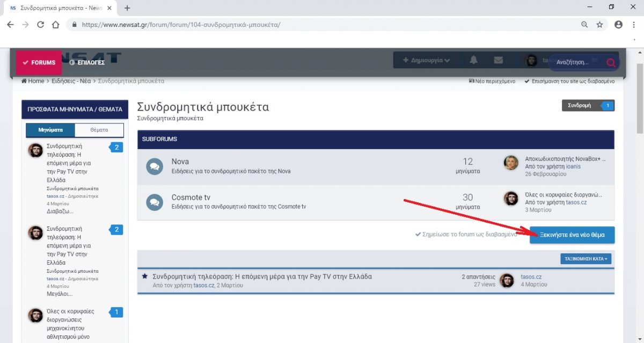Go back using the browser back arrow
Image resolution: width=644 pixels, height=343 pixels.
pos(10,25)
